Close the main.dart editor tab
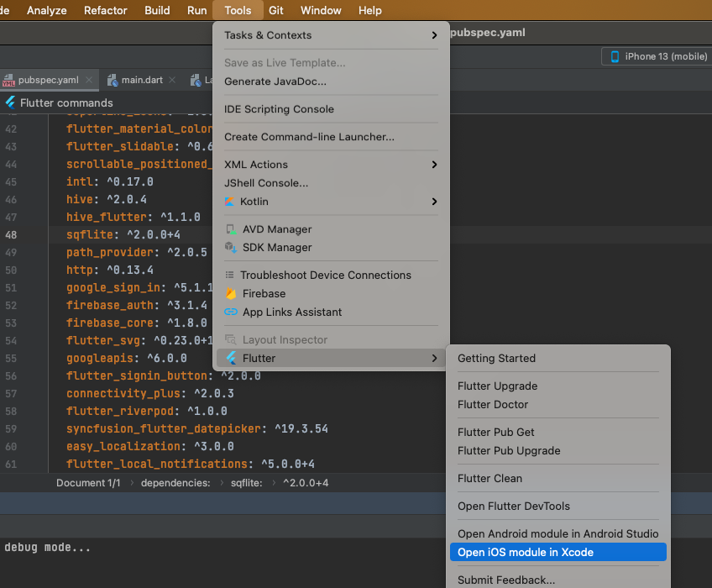The height and width of the screenshot is (588, 712). click(x=172, y=81)
